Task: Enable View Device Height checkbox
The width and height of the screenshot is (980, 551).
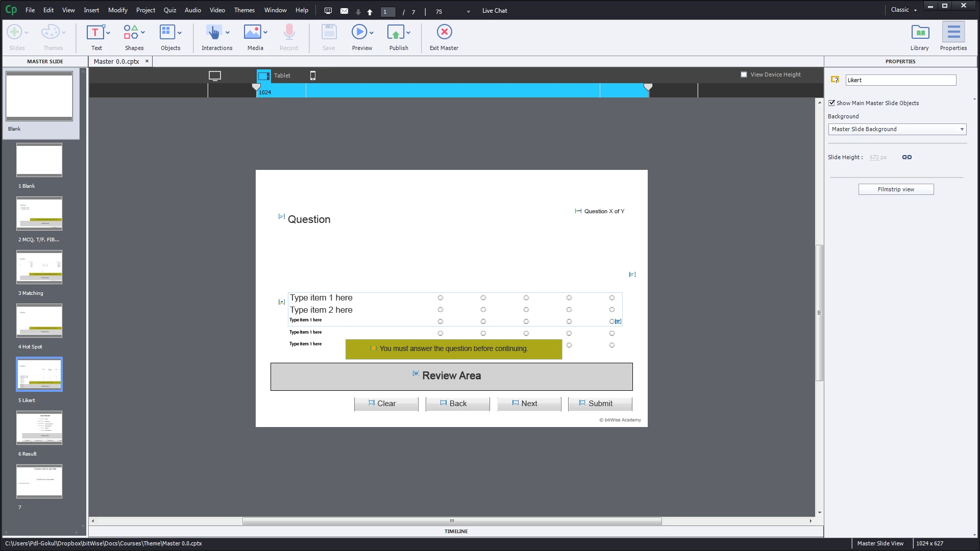Action: [744, 74]
